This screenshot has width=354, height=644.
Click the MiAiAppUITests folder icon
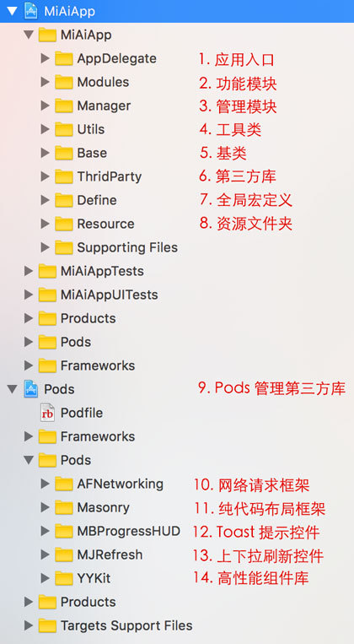pyautogui.click(x=47, y=295)
